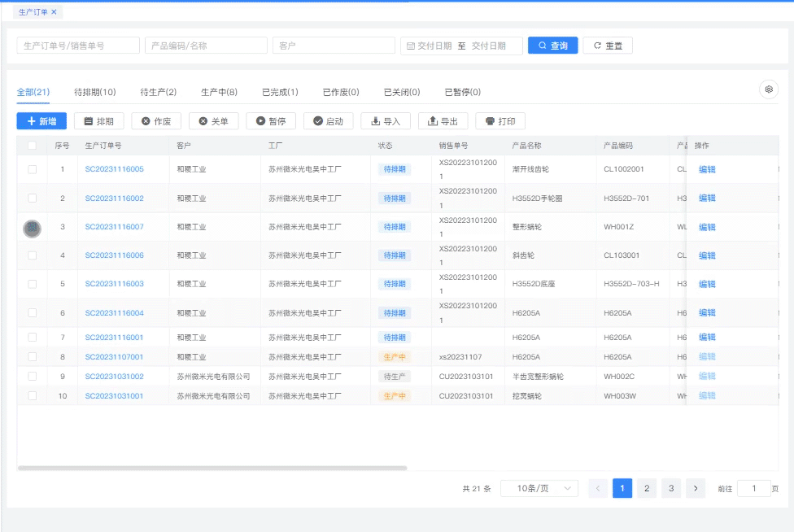Switch to the 生产中(8) tab
Screen dimensions: 794x532
(219, 93)
